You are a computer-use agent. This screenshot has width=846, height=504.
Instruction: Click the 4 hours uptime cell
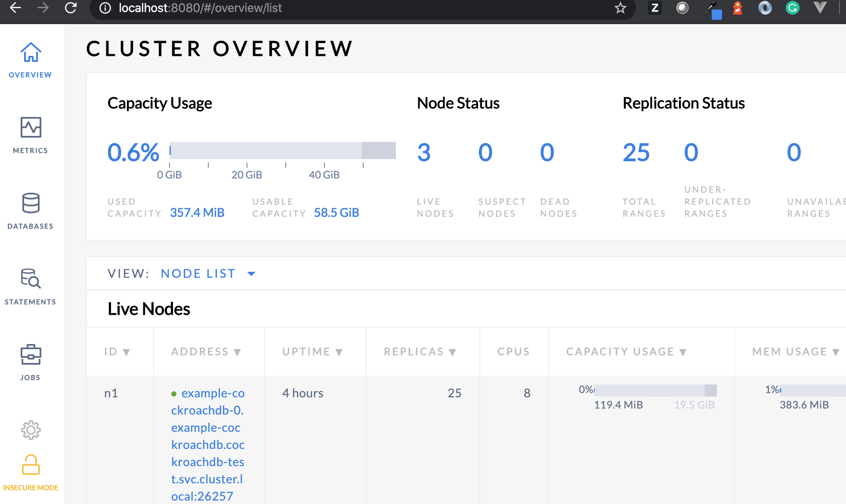coord(303,393)
